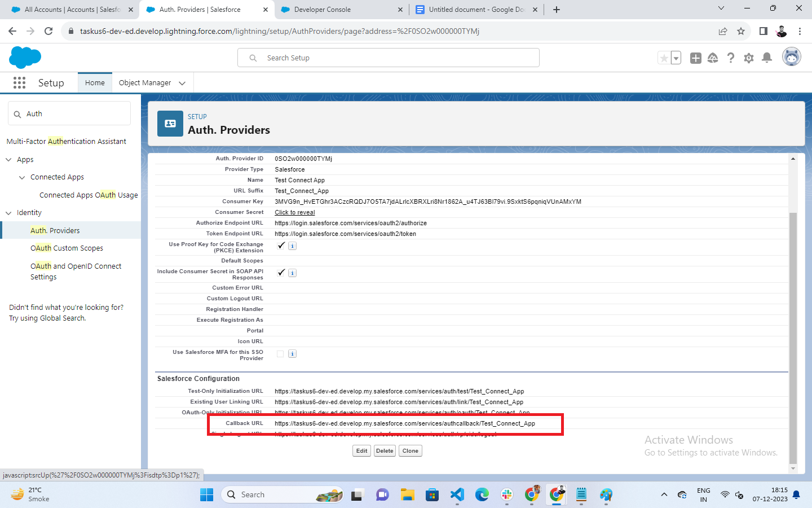Open Connected Apps OAuth Usage
812x508 pixels.
89,195
